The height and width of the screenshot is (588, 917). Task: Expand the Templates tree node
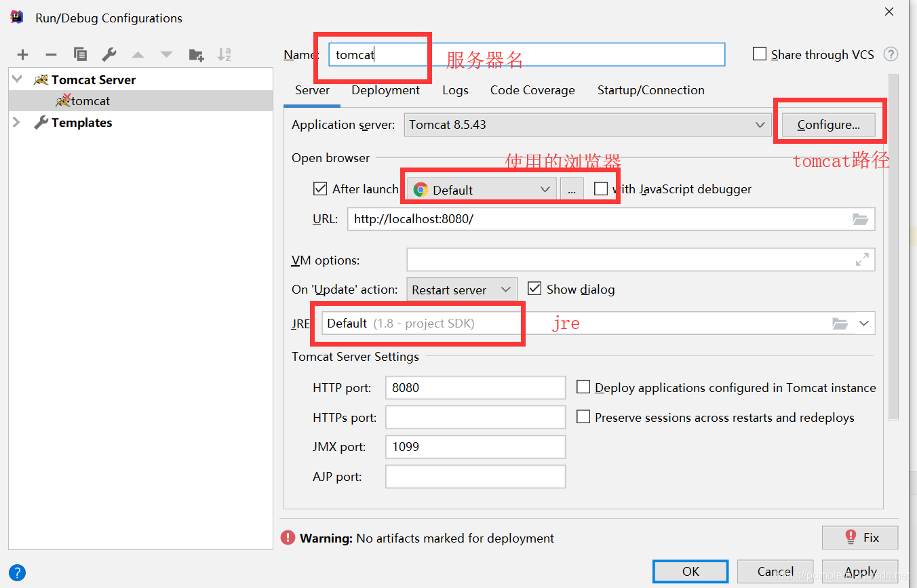click(18, 123)
